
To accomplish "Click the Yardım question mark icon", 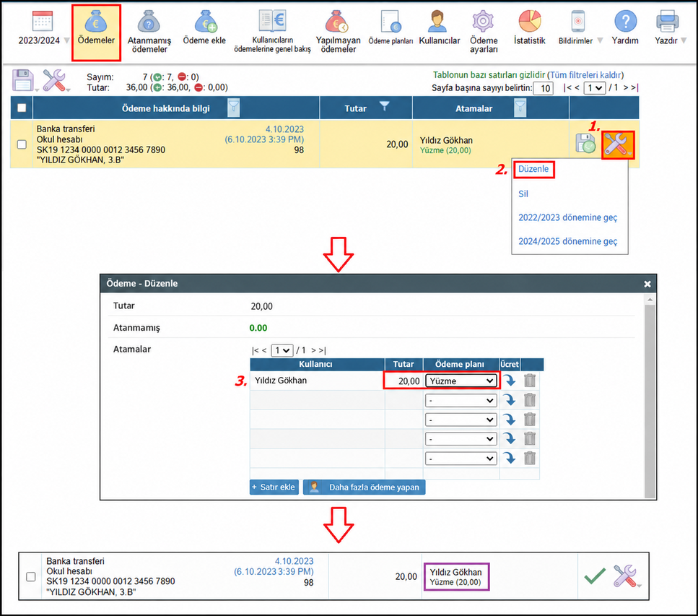I will (625, 22).
